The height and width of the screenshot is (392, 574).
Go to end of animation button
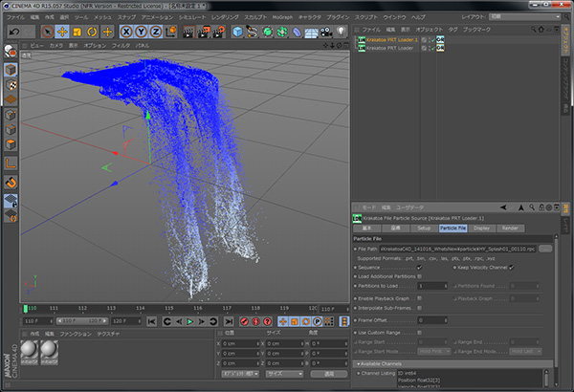pyautogui.click(x=229, y=321)
